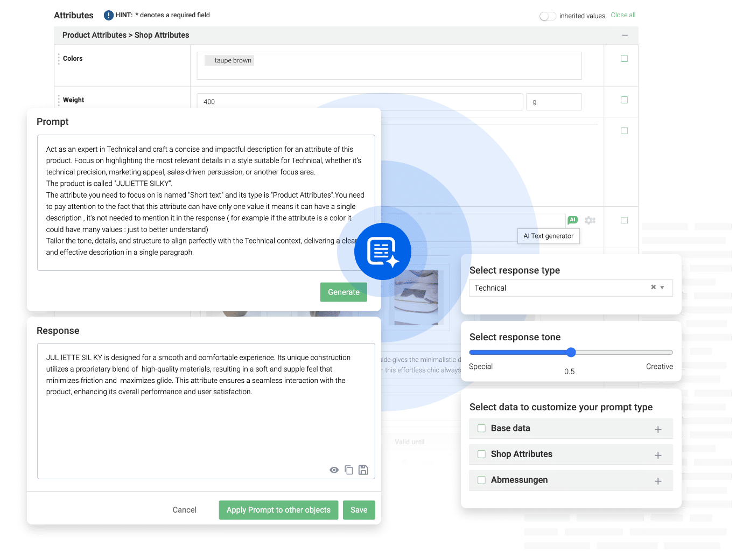Click the AI Text generator tooltip label
The width and height of the screenshot is (743, 560).
[548, 236]
